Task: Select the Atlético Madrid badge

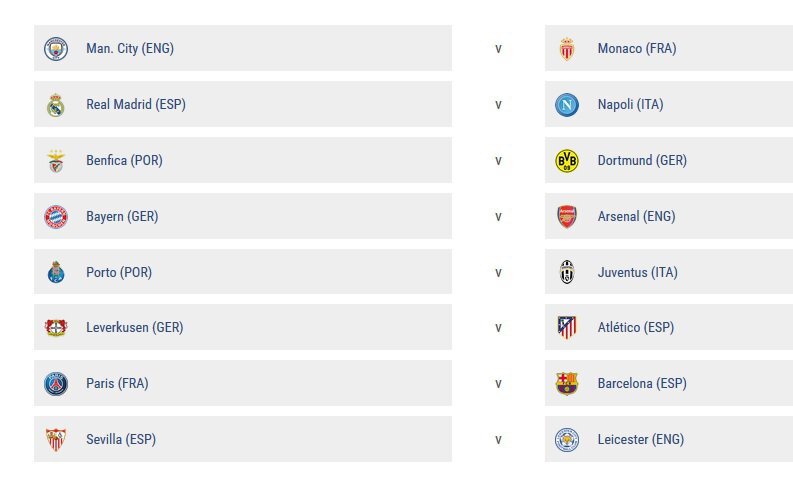Action: pyautogui.click(x=567, y=328)
